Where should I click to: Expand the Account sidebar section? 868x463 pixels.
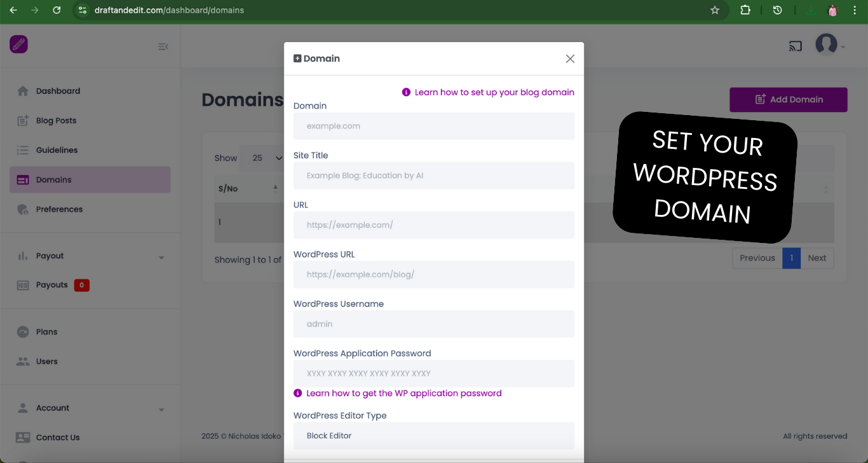point(90,408)
